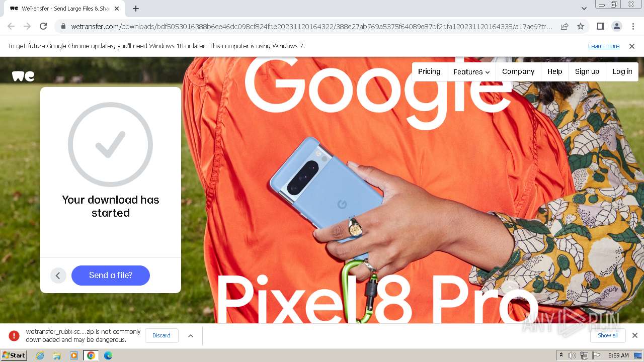
Task: Click the WeTransfer logo icon
Action: pyautogui.click(x=23, y=76)
